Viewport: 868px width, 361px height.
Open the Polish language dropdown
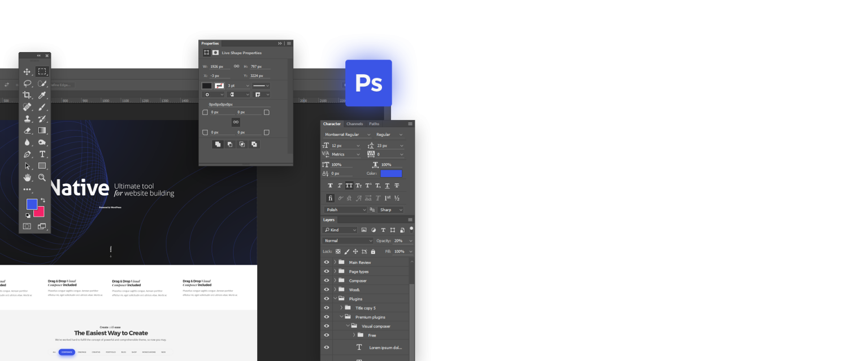coord(345,210)
